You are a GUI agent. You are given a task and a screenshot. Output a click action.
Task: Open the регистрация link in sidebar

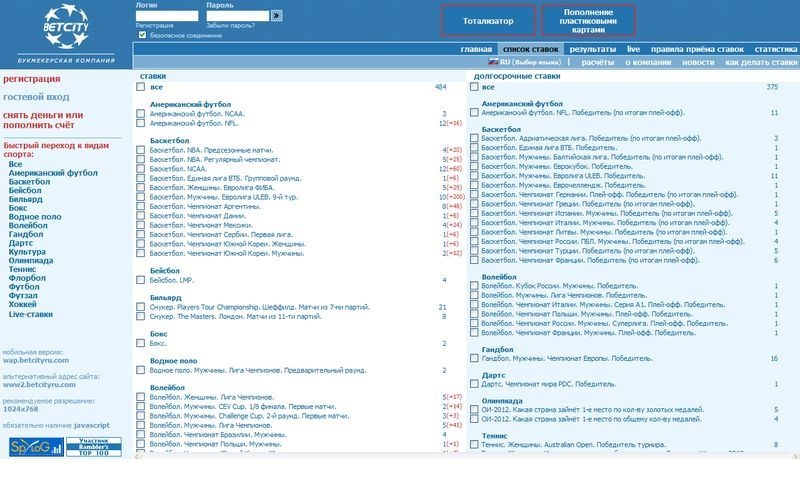(32, 78)
